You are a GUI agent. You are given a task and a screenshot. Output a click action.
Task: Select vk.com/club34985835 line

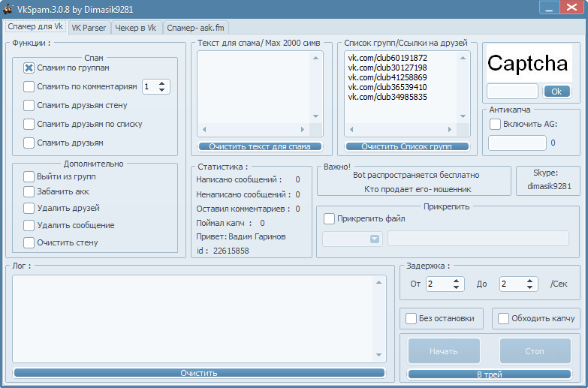coord(387,97)
